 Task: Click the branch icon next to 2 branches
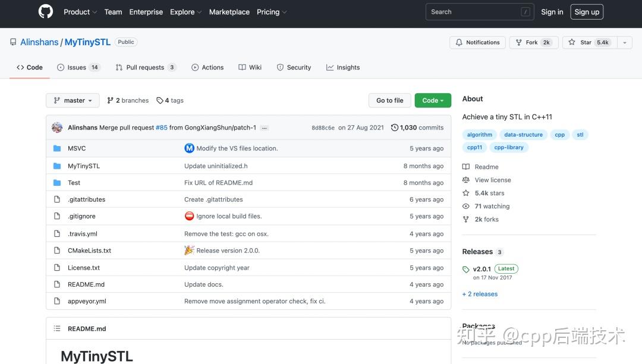(x=110, y=100)
